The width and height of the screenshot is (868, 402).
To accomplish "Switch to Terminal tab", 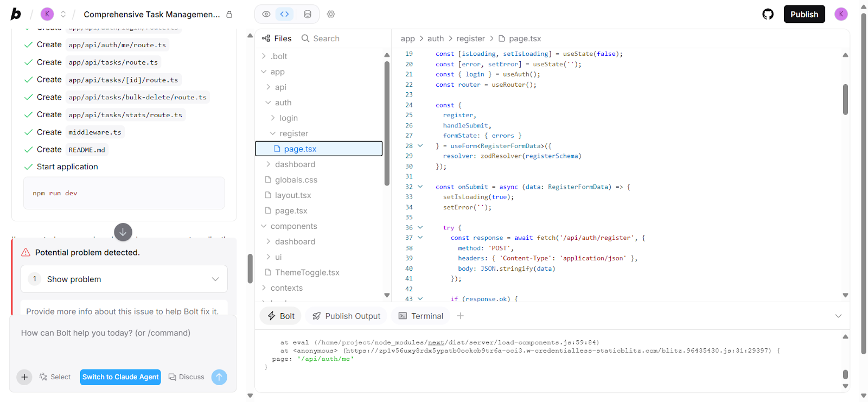I will pyautogui.click(x=421, y=316).
